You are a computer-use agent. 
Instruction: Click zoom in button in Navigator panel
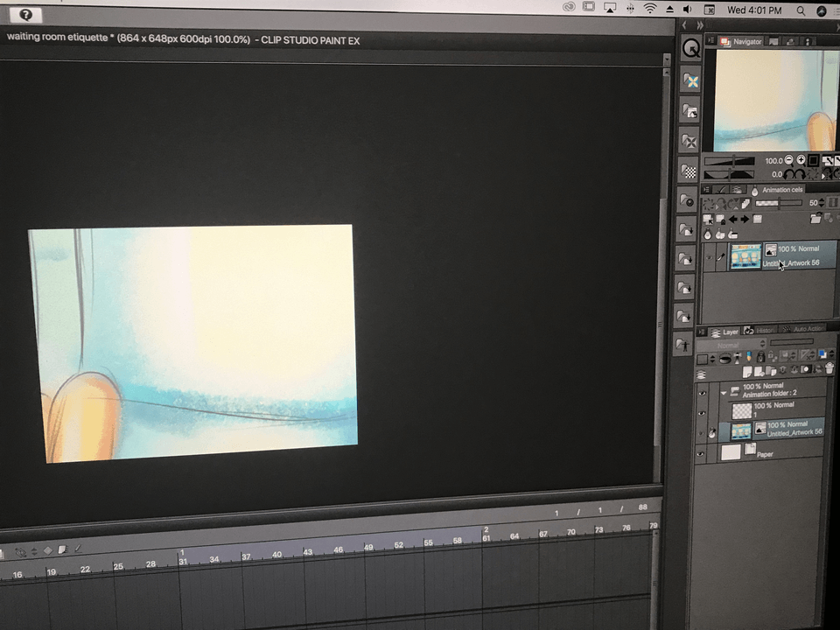(x=801, y=160)
